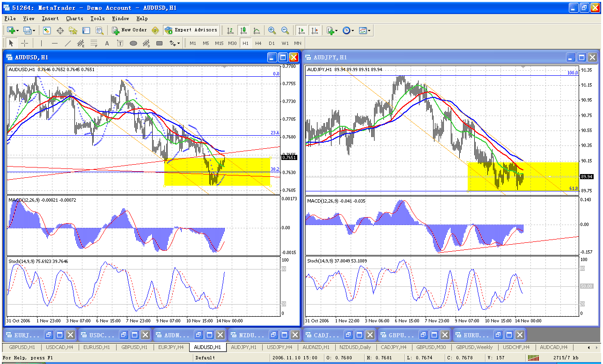Image resolution: width=603 pixels, height=364 pixels.
Task: Switch to the AUDJPY,H1 chart tab
Action: coord(243,348)
